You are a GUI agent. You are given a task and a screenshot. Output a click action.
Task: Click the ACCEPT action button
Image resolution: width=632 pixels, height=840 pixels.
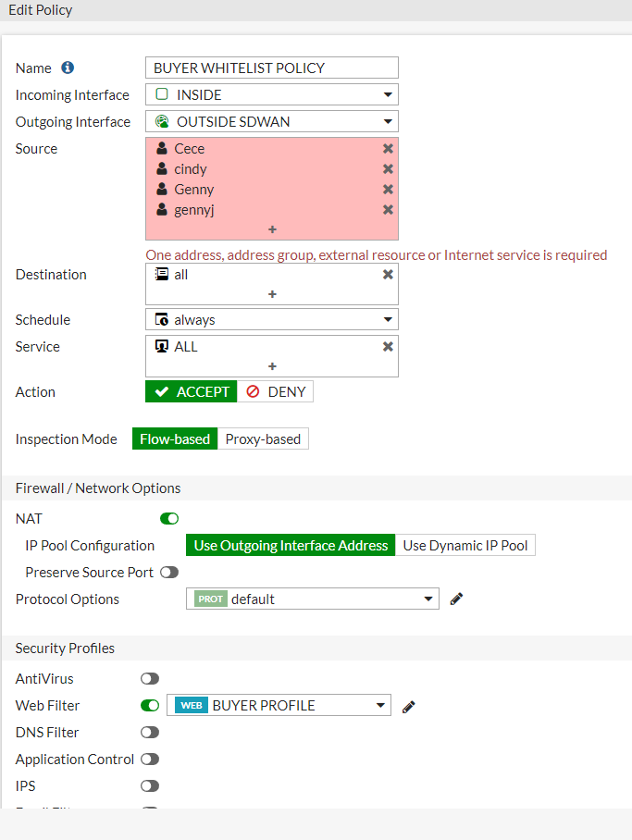pos(192,392)
